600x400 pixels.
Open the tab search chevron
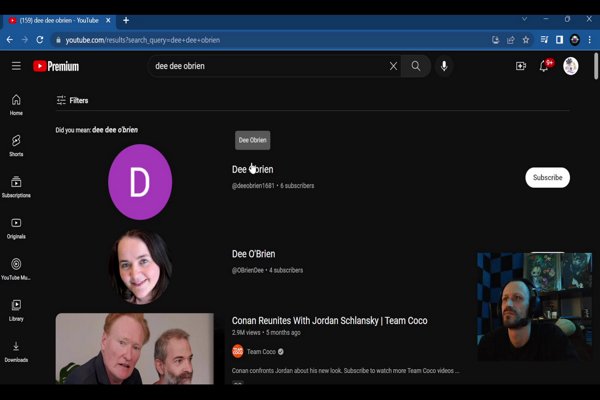(524, 19)
